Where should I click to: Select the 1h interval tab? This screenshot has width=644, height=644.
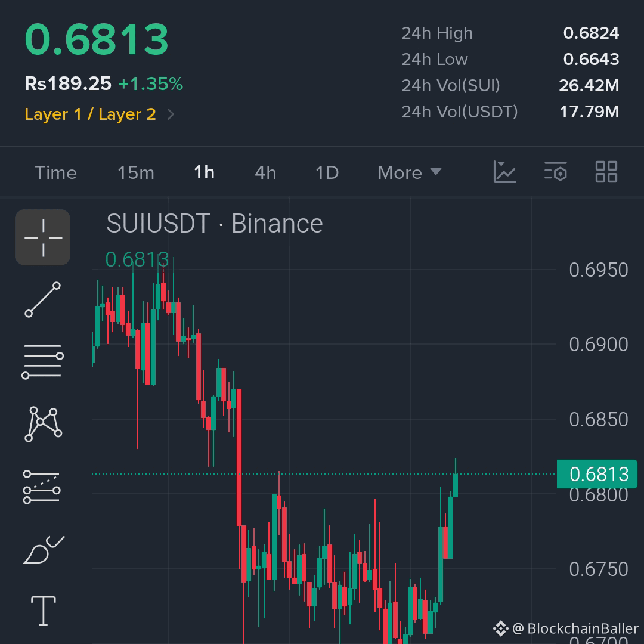[x=204, y=172]
